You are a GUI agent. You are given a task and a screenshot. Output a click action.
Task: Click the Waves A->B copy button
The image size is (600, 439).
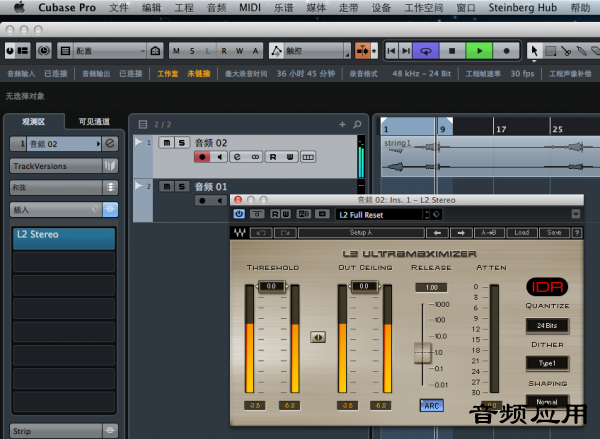coord(489,233)
